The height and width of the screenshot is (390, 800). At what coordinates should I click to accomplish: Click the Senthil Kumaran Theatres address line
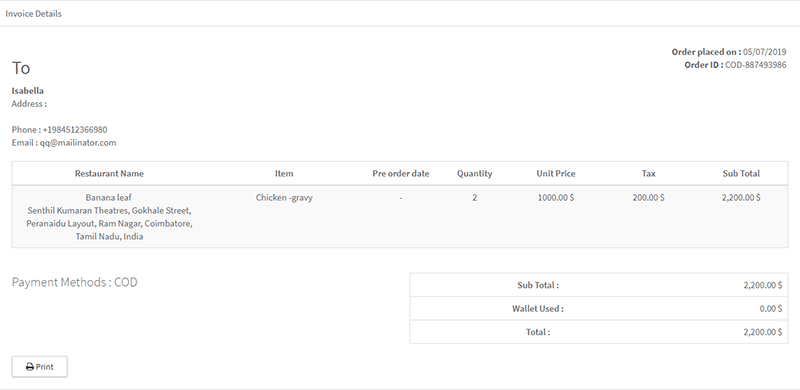click(x=109, y=210)
